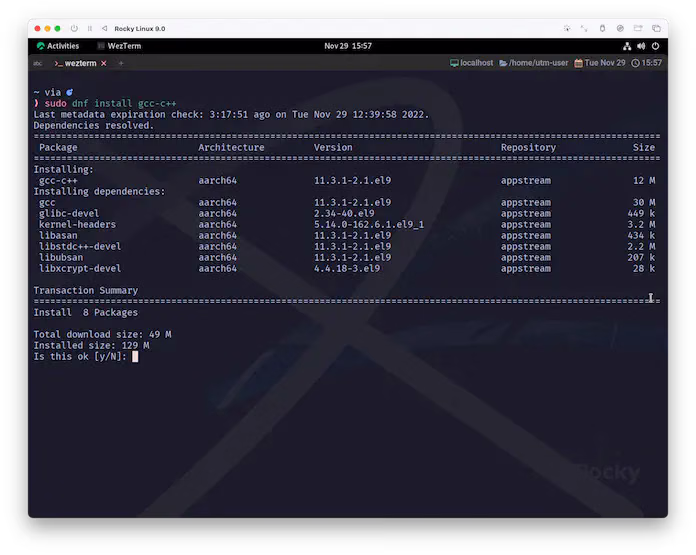Viewport: 696px width, 555px height.
Task: Open the UTM drive image icon
Action: click(x=620, y=28)
